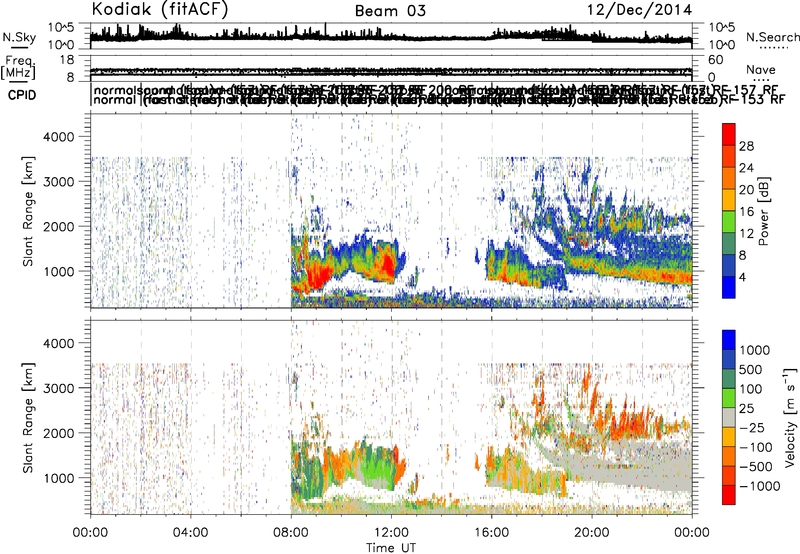
Task: Pick the light green segment of the Power colorbar
Action: 729,221
